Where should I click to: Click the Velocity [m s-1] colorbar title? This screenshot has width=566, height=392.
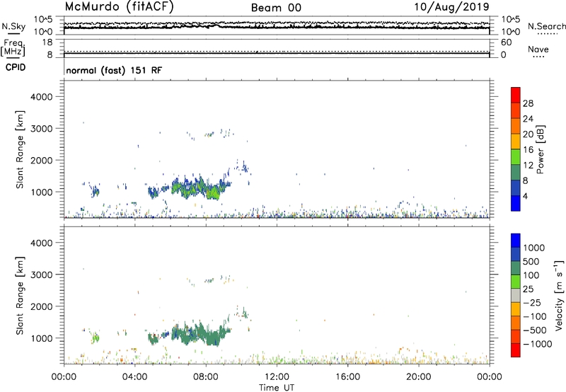pyautogui.click(x=559, y=295)
